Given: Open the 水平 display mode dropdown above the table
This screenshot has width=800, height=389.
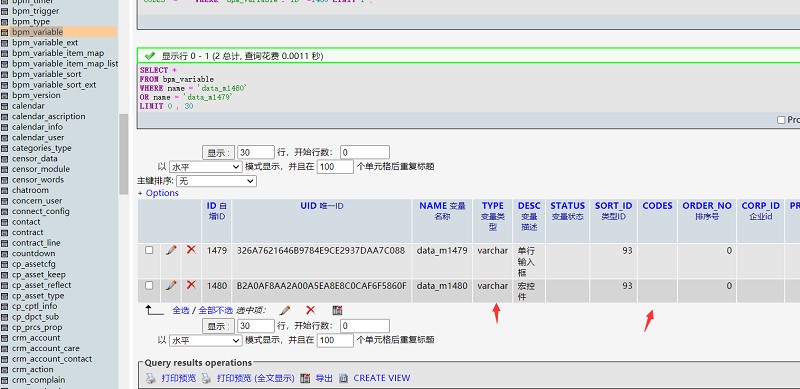Looking at the screenshot, I should (x=206, y=167).
